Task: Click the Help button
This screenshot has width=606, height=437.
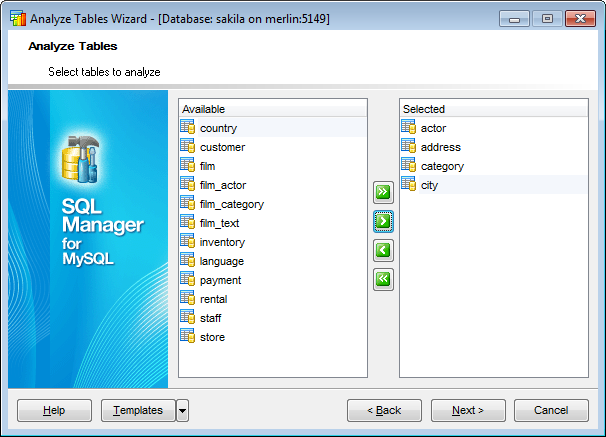Action: pos(54,410)
